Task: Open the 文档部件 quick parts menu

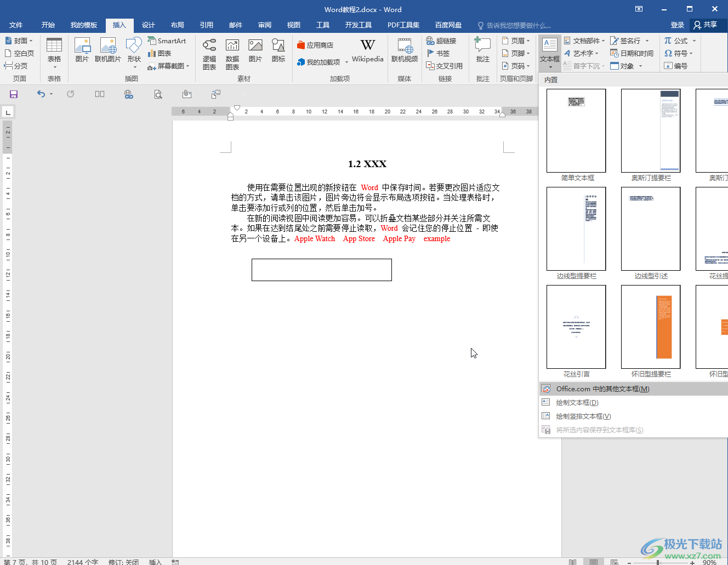Action: (x=584, y=41)
